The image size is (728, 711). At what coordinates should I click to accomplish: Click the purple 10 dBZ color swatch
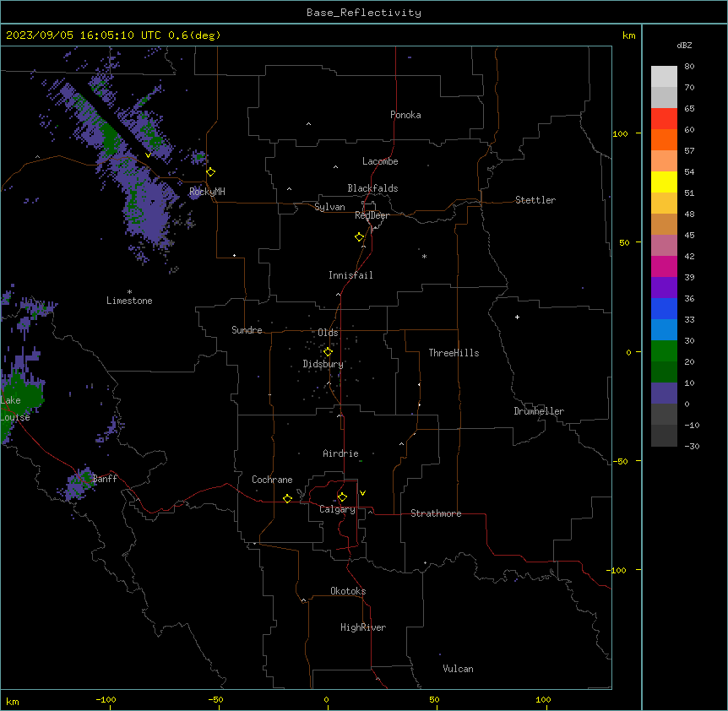[x=664, y=393]
